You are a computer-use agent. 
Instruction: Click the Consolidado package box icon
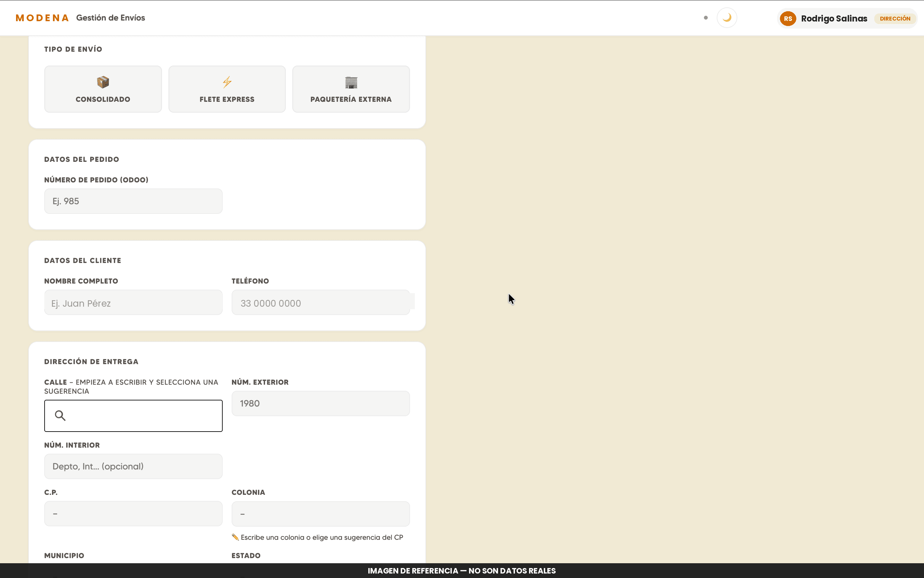[103, 82]
